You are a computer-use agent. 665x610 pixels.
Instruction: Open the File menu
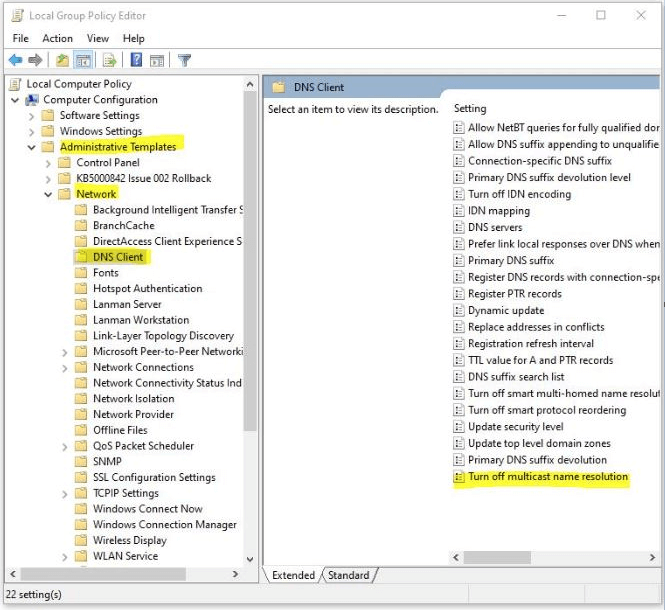(20, 39)
